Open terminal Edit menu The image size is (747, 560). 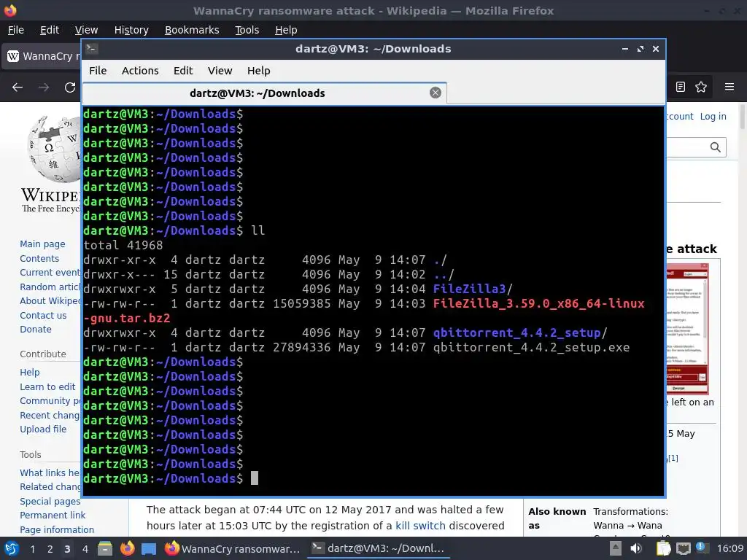[183, 71]
